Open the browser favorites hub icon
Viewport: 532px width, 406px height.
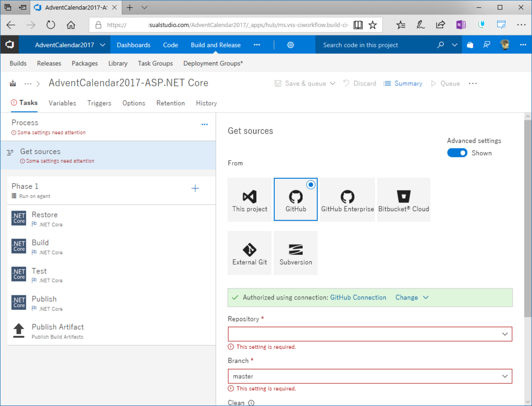click(401, 25)
